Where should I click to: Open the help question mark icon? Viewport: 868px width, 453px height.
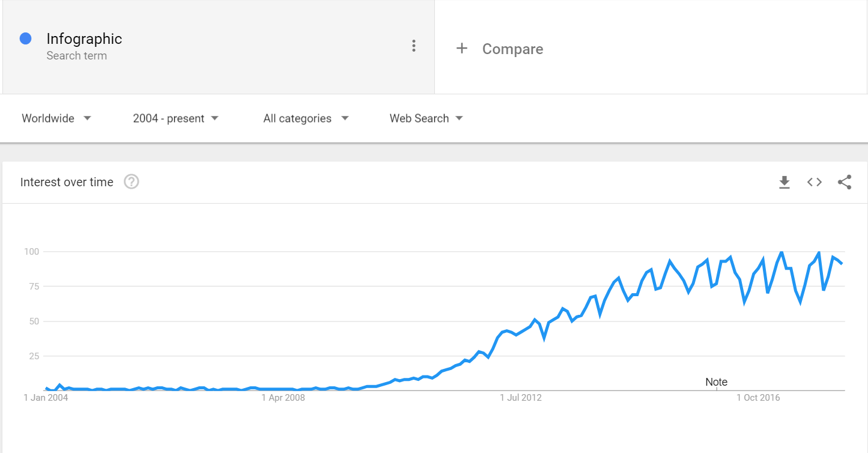click(x=132, y=181)
